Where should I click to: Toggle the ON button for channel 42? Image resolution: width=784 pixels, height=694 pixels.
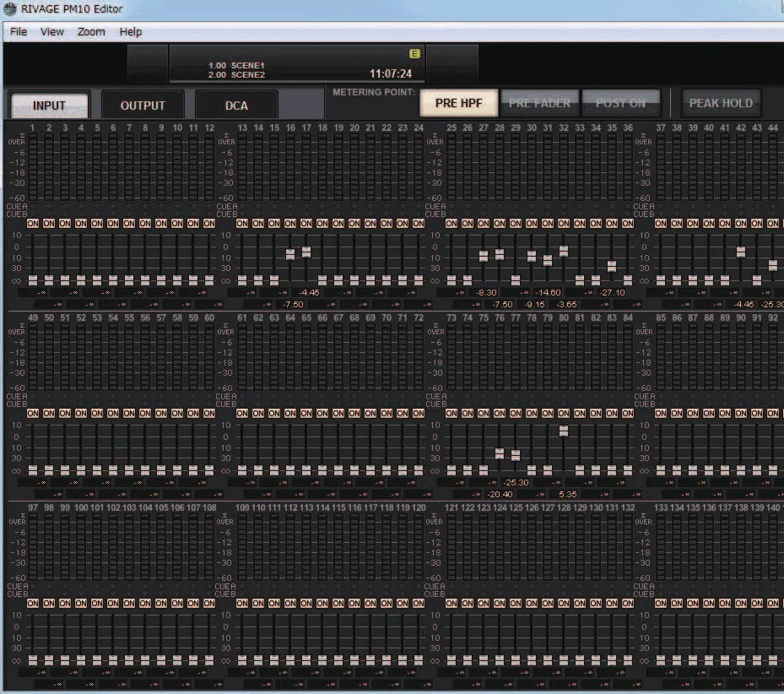click(x=741, y=224)
